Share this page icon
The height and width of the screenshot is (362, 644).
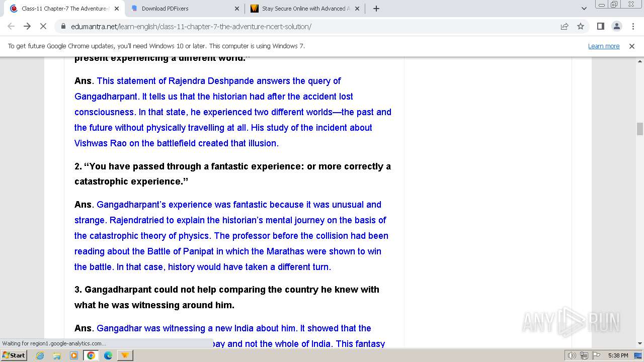pyautogui.click(x=565, y=26)
